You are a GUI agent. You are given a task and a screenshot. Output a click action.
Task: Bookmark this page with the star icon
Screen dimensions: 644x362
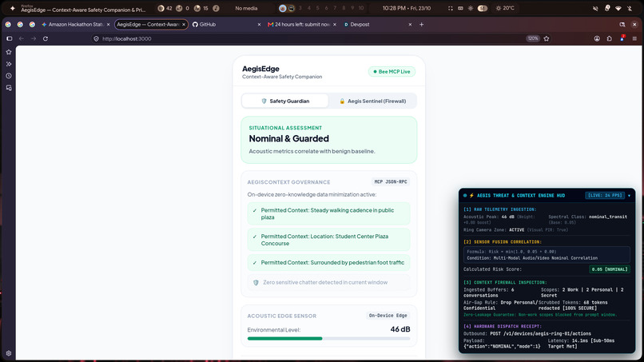[x=547, y=38]
